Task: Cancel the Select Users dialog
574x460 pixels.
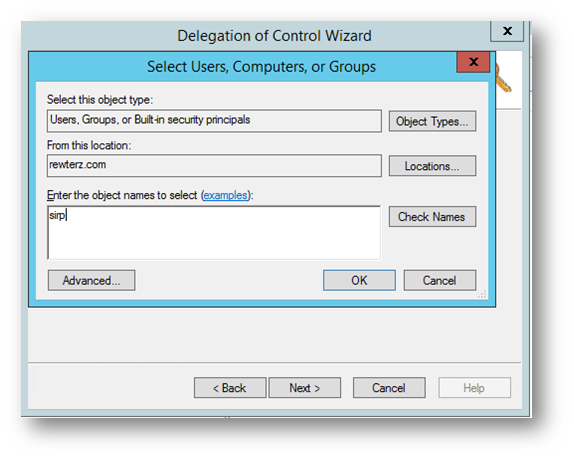Action: tap(440, 280)
